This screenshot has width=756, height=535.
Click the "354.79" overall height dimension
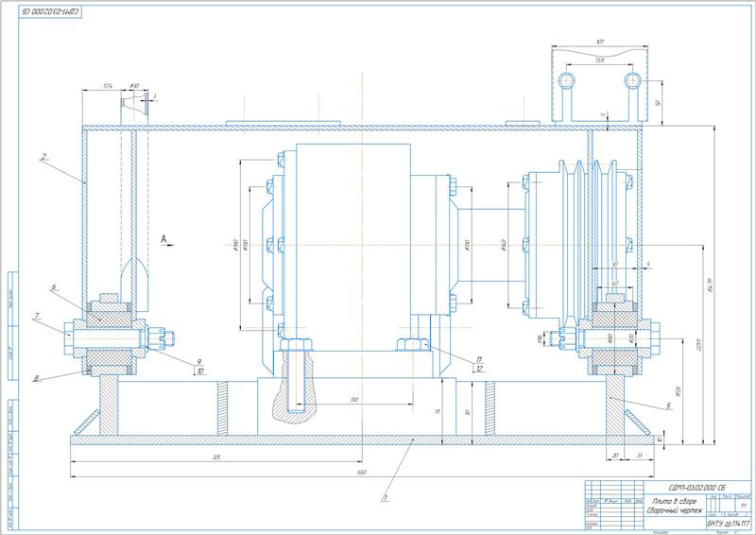pyautogui.click(x=710, y=285)
